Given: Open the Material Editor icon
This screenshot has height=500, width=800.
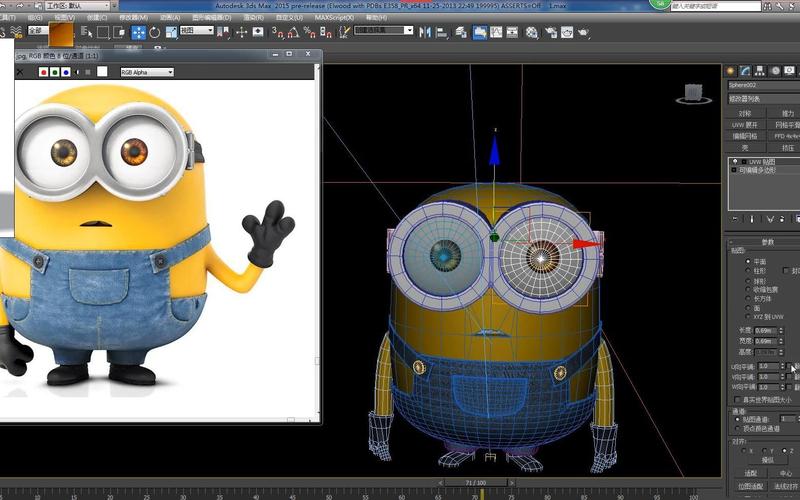Looking at the screenshot, I should (532, 33).
